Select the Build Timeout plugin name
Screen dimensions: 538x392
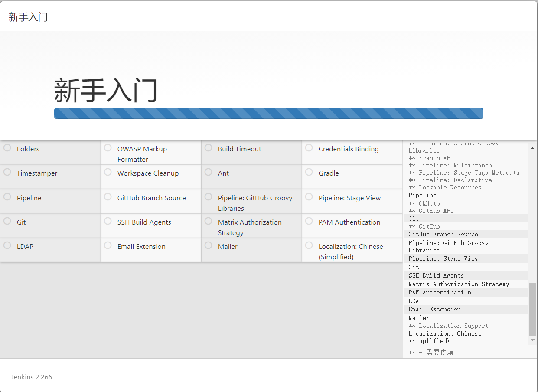point(240,149)
